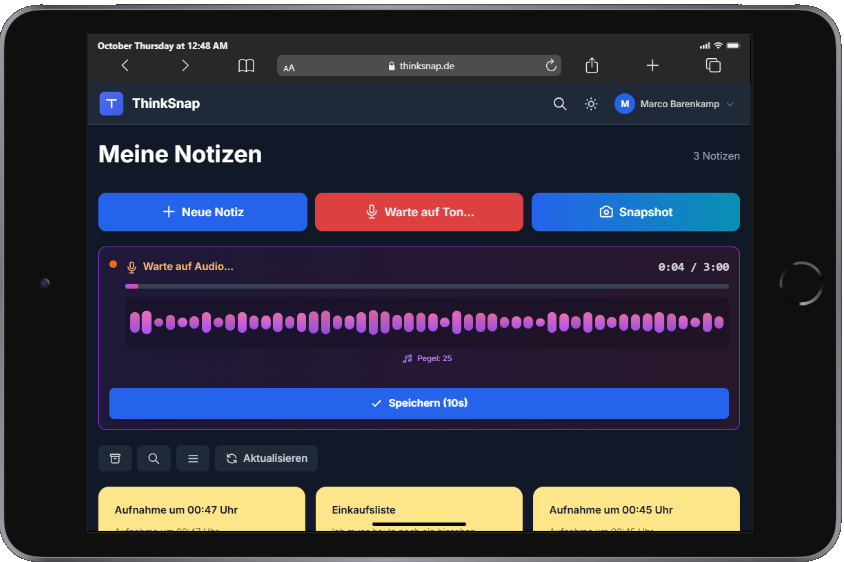Expand the Marco Barenkamp user menu
The width and height of the screenshot is (844, 562).
[x=675, y=104]
